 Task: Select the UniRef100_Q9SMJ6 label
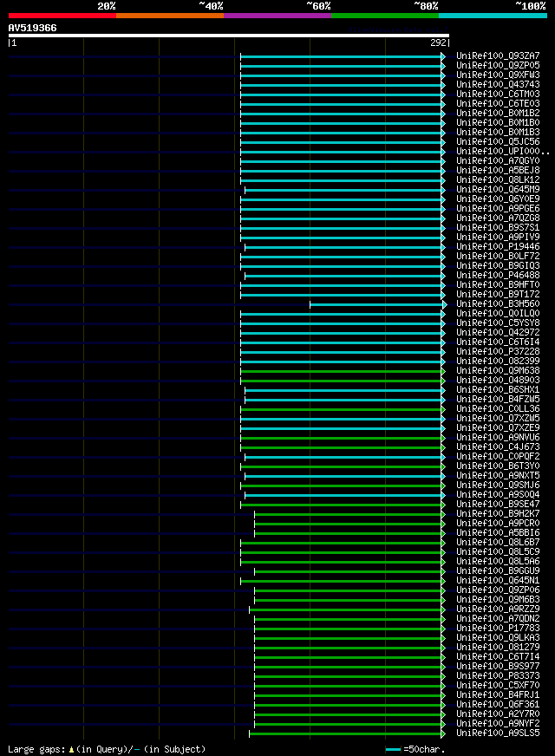(498, 486)
